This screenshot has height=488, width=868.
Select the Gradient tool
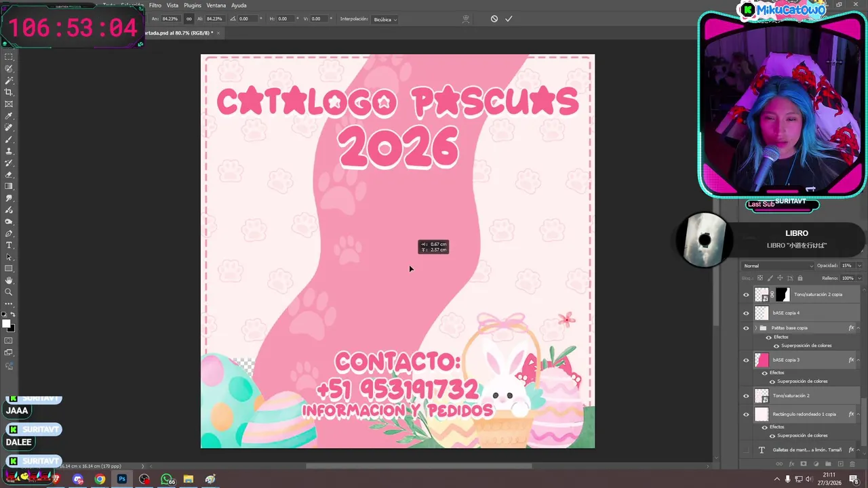[x=9, y=186]
